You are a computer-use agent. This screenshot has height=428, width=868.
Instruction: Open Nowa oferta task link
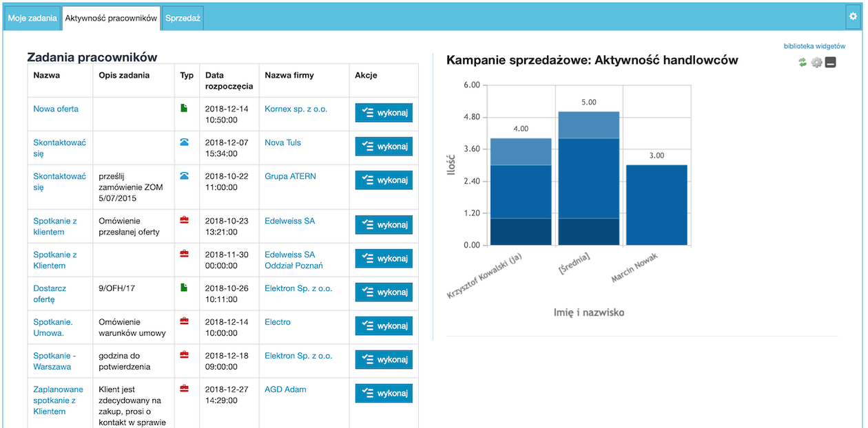tap(56, 109)
